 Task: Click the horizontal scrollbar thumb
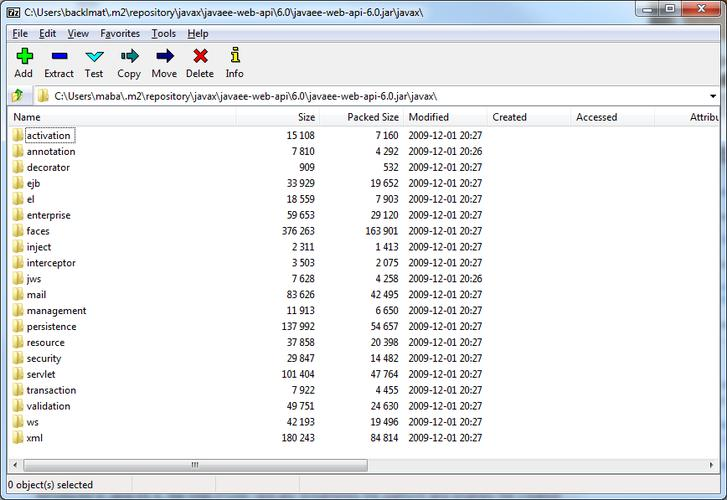coord(195,464)
